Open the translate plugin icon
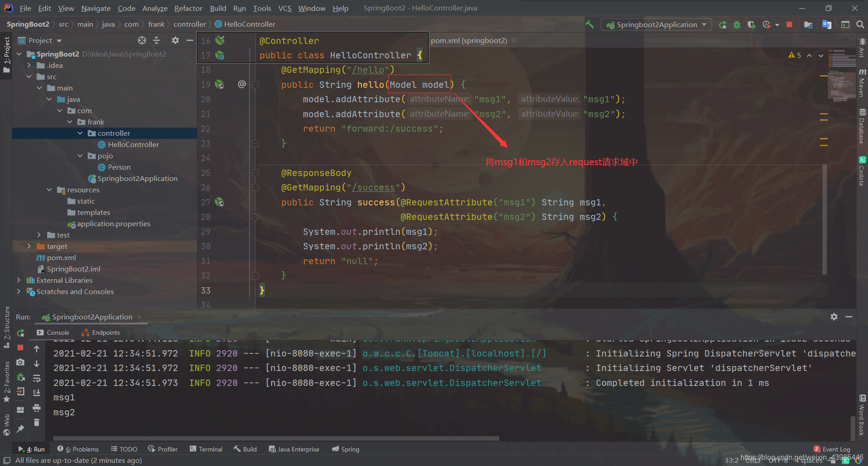The width and height of the screenshot is (868, 466). click(x=827, y=25)
